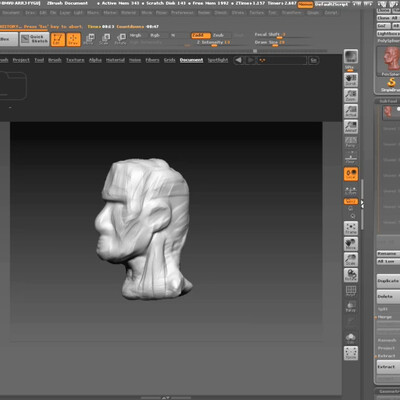Click the Zoom magnifier icon on right shelf

pyautogui.click(x=351, y=95)
